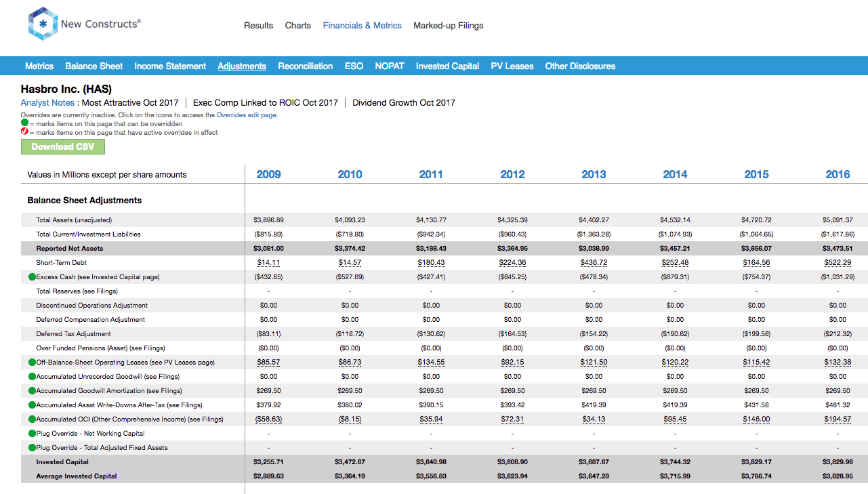Switch to the NOPAT tab
The width and height of the screenshot is (868, 494).
click(390, 66)
